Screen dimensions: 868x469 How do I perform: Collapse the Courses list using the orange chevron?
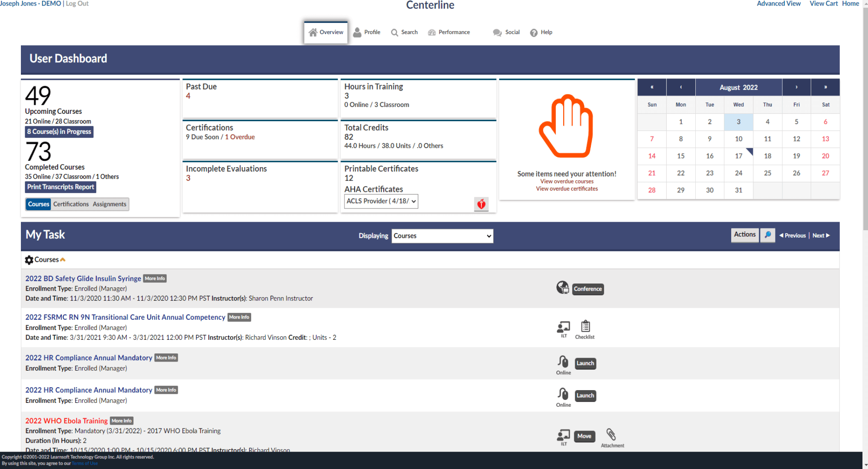[63, 259]
